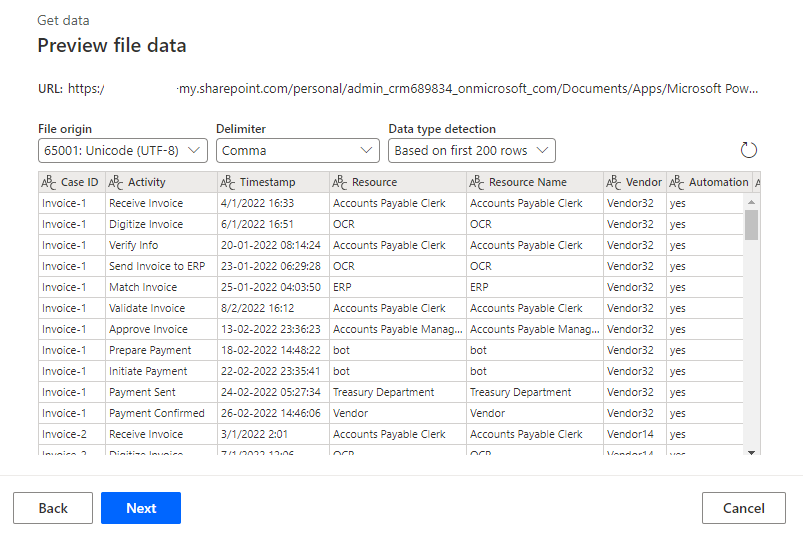This screenshot has width=803, height=535.
Task: Select the Resource column header
Action: [x=398, y=182]
